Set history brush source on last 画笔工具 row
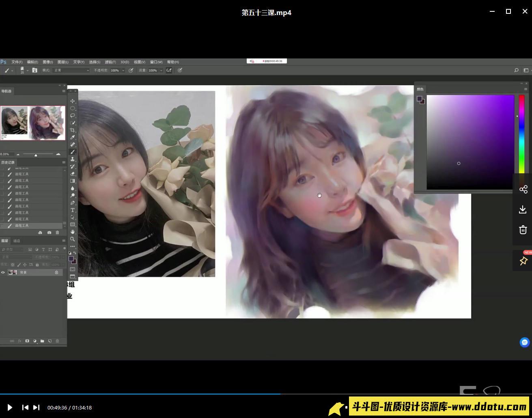Viewport: 532px width, 418px height. click(2, 226)
